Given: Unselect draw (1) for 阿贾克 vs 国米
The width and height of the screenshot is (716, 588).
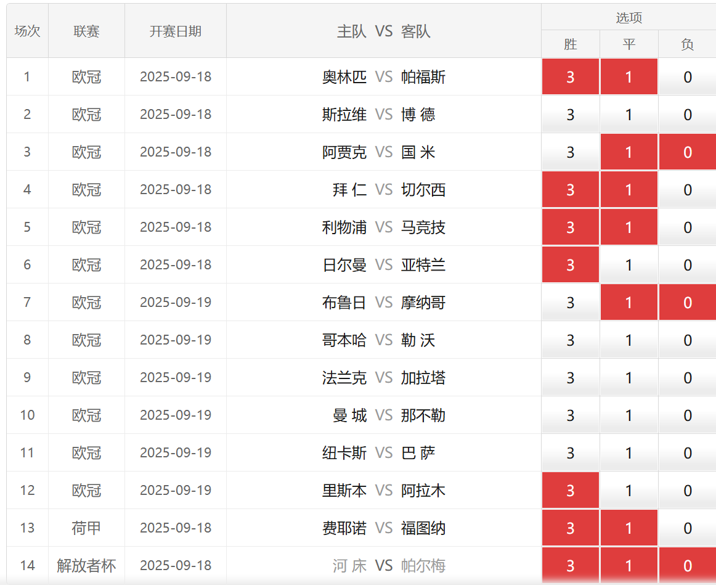Looking at the screenshot, I should click(x=629, y=152).
